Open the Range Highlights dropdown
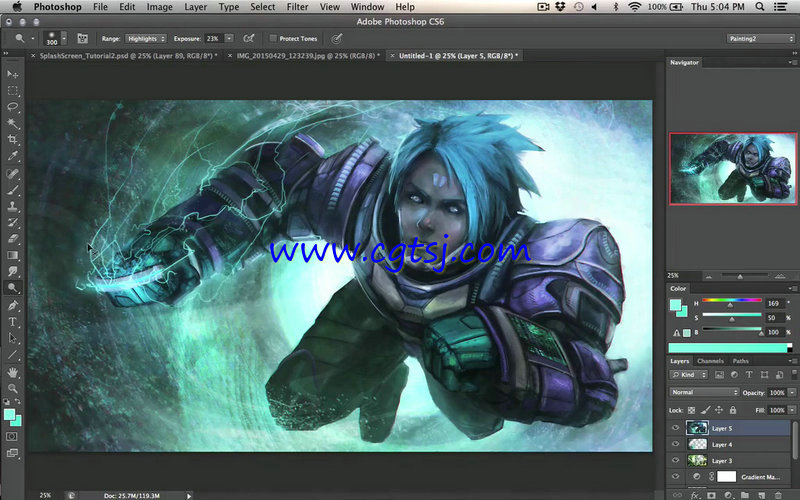 [x=145, y=38]
